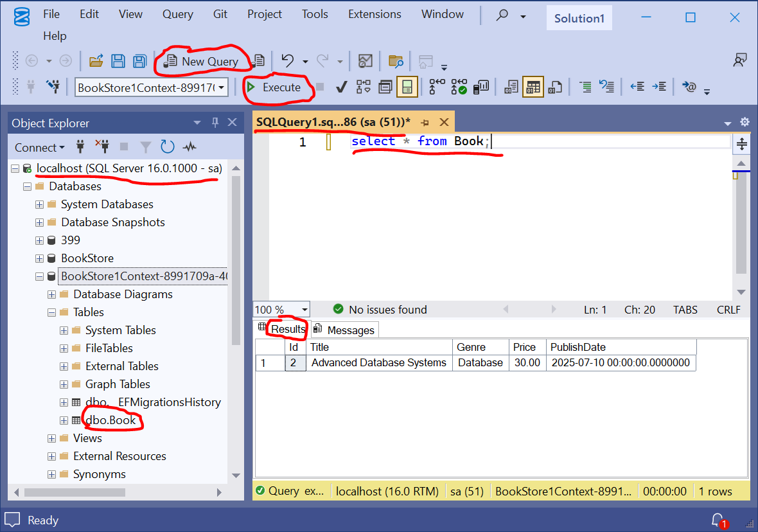Toggle auto-hide pin on Object Explorer
The height and width of the screenshot is (532, 758).
pyautogui.click(x=215, y=122)
